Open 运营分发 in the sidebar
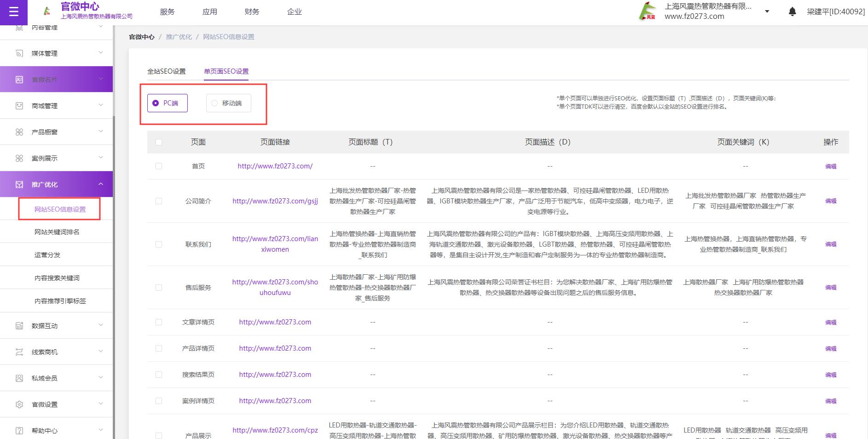868x439 pixels. tap(47, 255)
